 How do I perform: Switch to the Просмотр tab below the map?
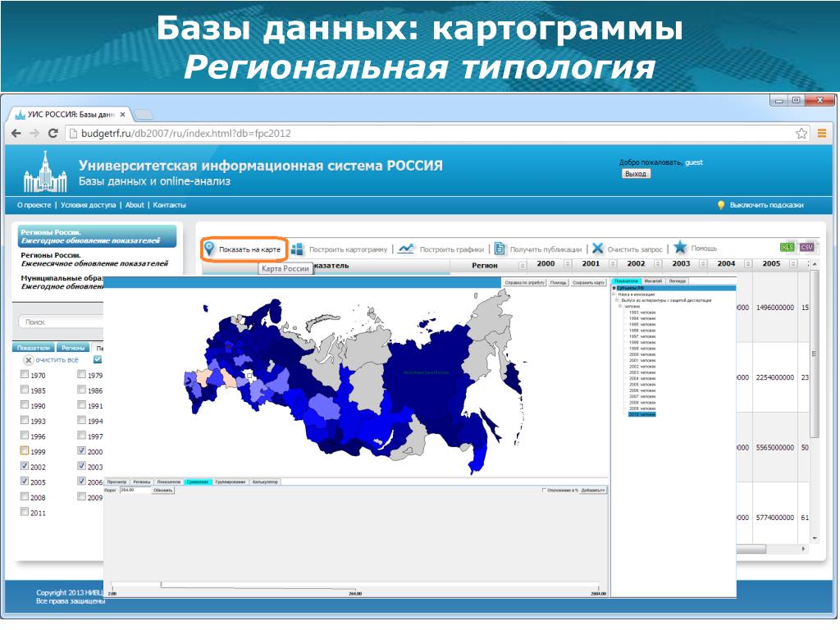coord(116,482)
